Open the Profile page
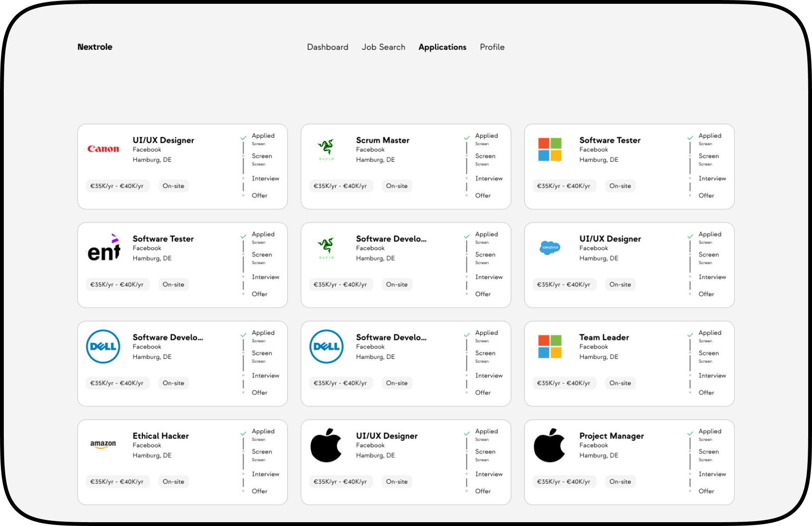 pyautogui.click(x=492, y=47)
